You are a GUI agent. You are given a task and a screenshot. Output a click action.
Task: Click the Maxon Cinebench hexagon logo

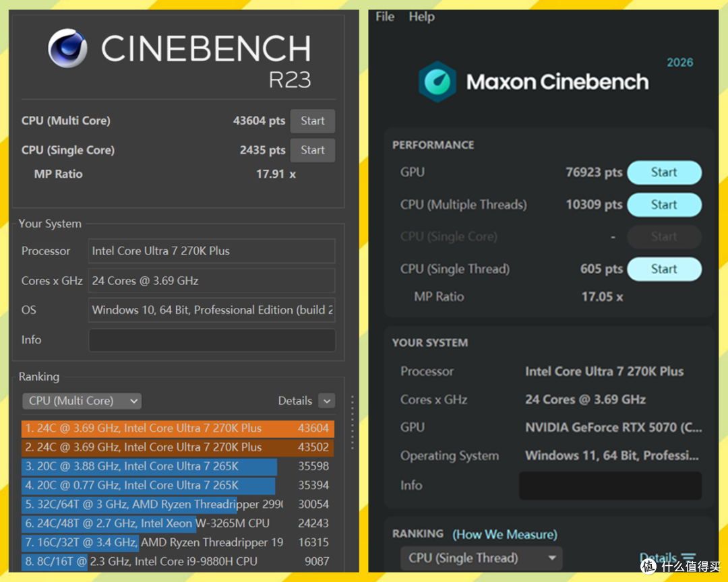pos(437,82)
